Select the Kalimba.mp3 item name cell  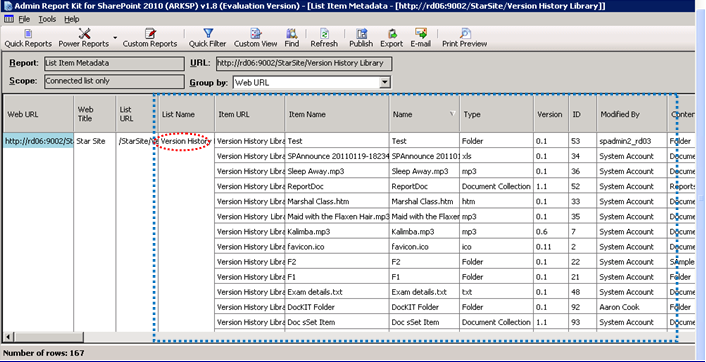pyautogui.click(x=337, y=231)
